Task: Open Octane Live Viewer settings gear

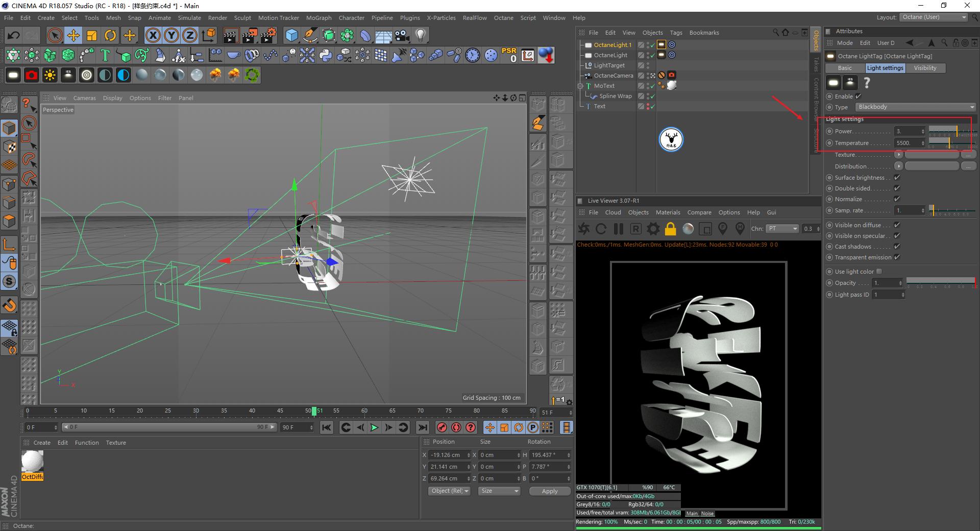Action: tap(653, 229)
